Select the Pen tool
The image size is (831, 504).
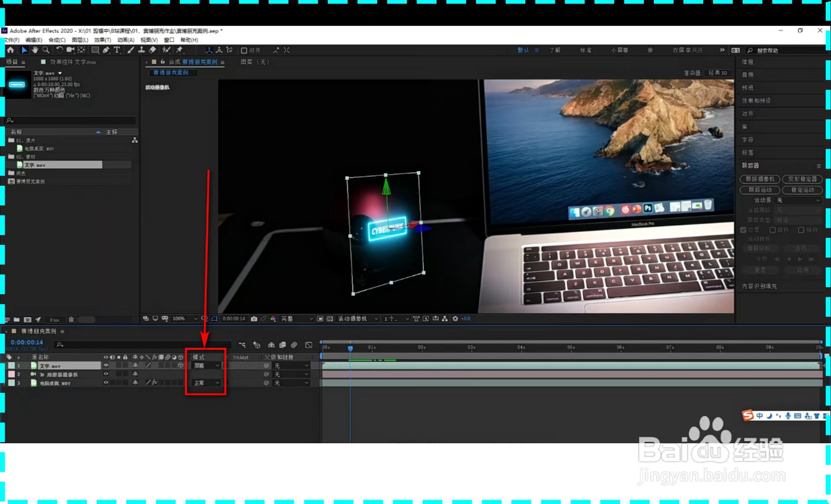[106, 50]
